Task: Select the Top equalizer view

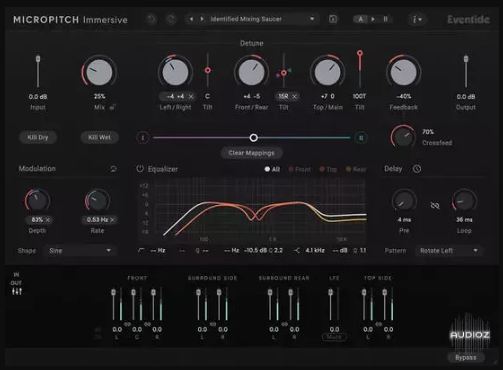Action: click(x=328, y=169)
